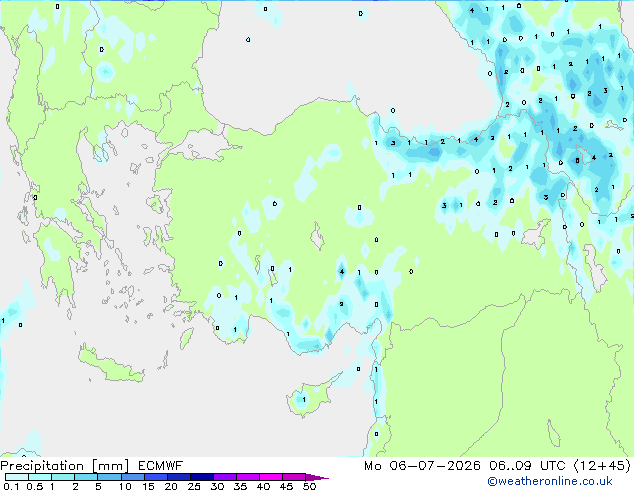Screen dimensions: 634x490
Task: Click the 35–40 mm legend swatch
Action: pyautogui.click(x=247, y=477)
